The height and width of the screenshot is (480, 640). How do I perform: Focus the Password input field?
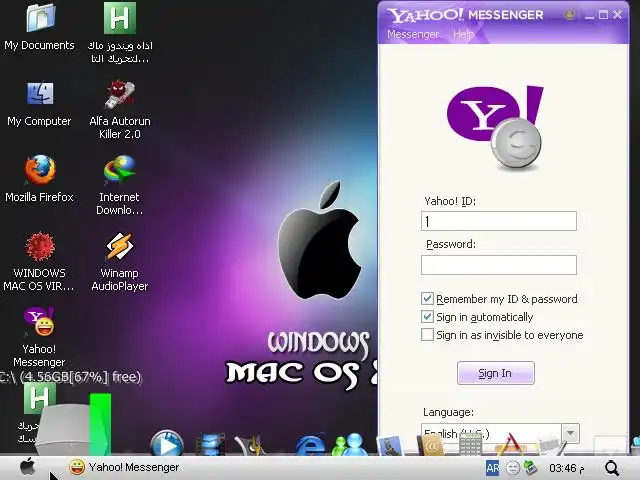(499, 265)
